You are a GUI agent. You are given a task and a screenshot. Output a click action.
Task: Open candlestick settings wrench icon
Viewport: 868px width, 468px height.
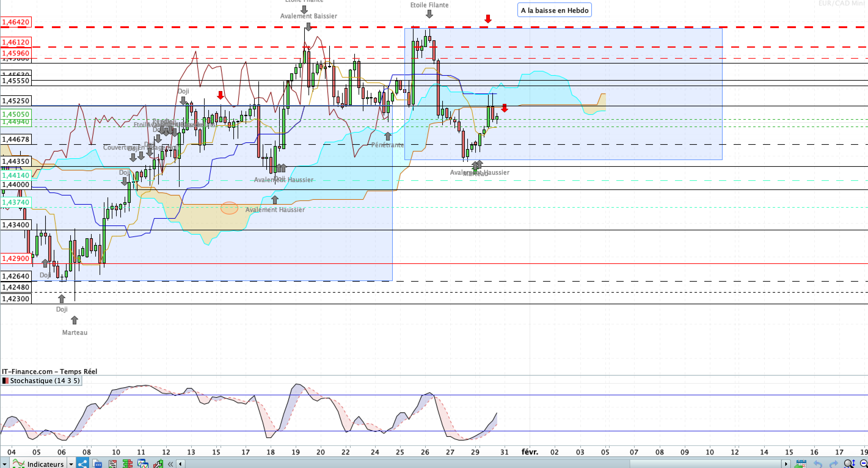click(158, 464)
